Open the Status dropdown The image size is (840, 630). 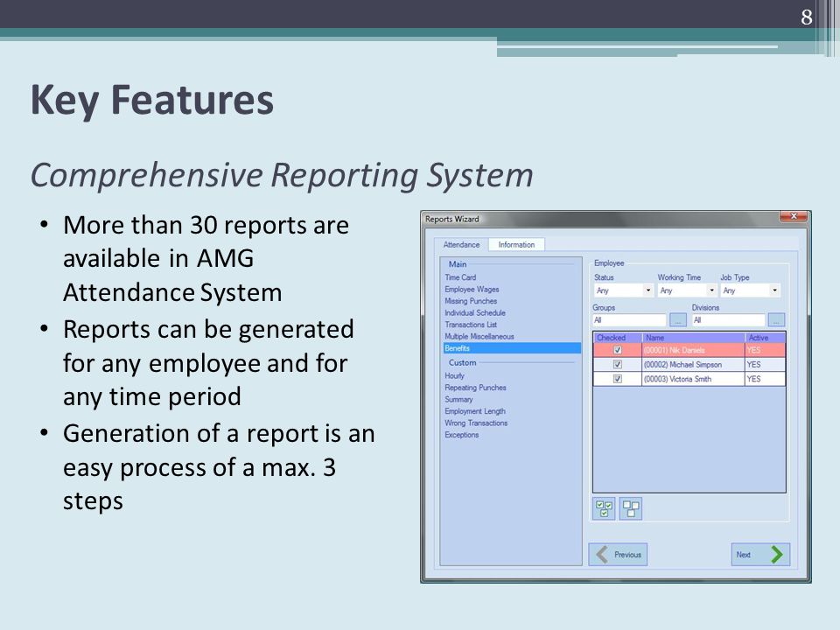[x=624, y=290]
